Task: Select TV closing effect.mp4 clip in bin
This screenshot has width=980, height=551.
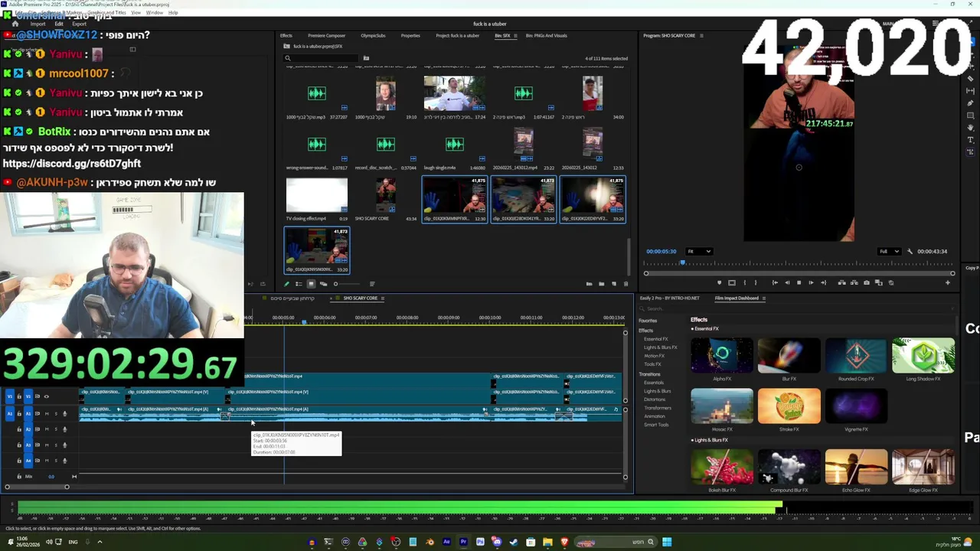Action: (316, 200)
